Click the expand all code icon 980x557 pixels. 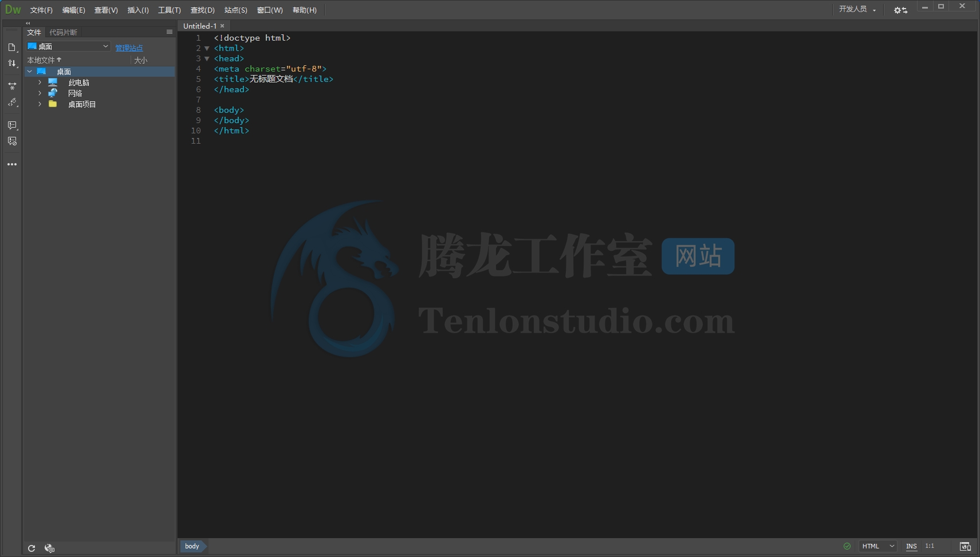12,86
